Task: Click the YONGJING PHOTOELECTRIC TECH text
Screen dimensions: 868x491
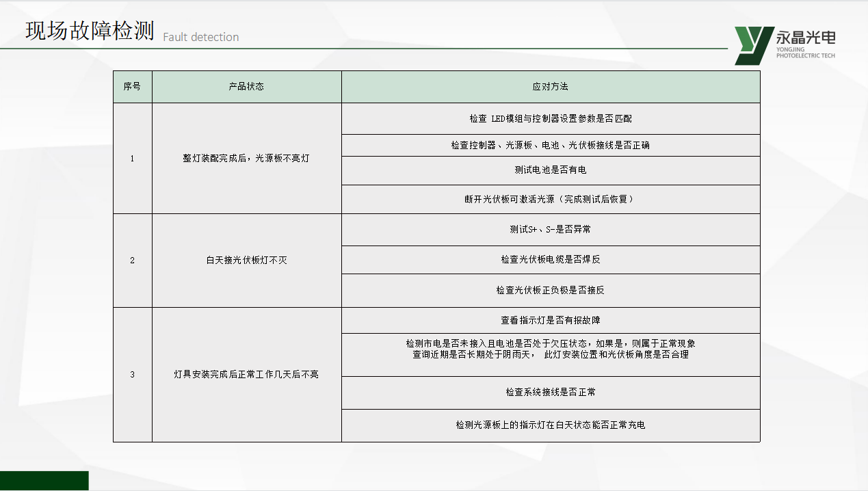Action: click(x=806, y=52)
